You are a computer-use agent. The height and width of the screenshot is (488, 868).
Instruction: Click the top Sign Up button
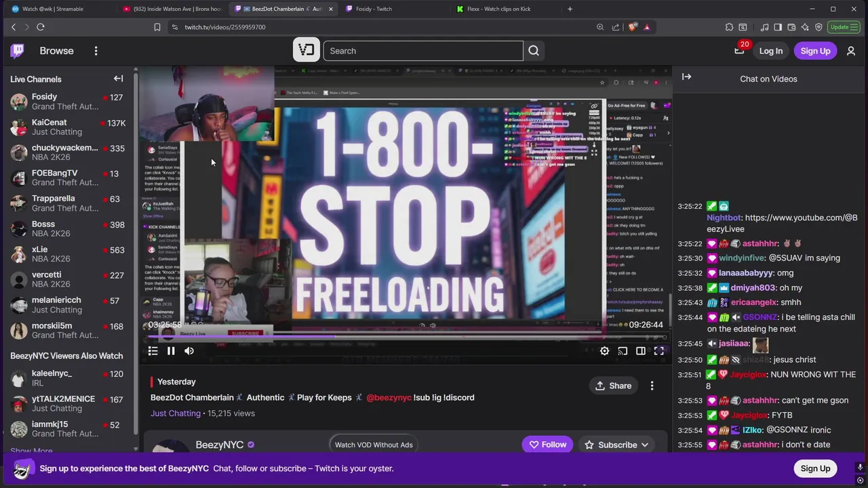tap(815, 51)
